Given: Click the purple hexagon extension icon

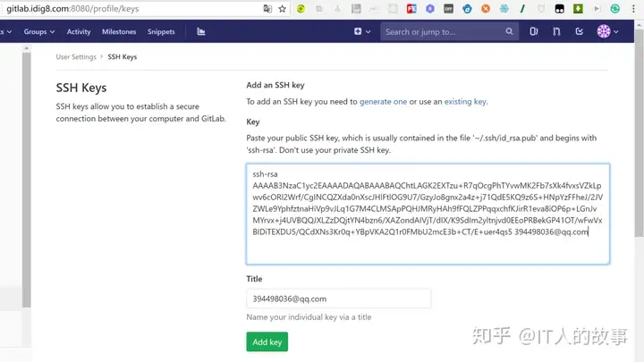Looking at the screenshot, I should tap(430, 9).
